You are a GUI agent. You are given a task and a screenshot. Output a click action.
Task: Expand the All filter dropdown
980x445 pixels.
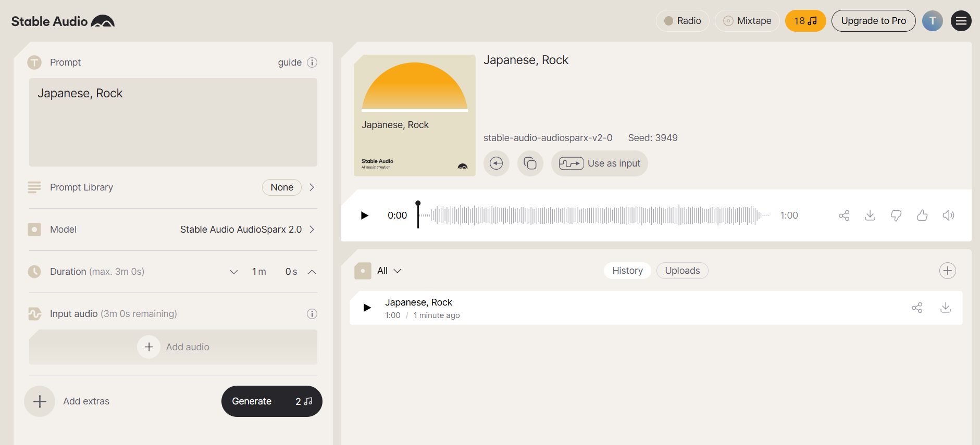[x=389, y=271]
